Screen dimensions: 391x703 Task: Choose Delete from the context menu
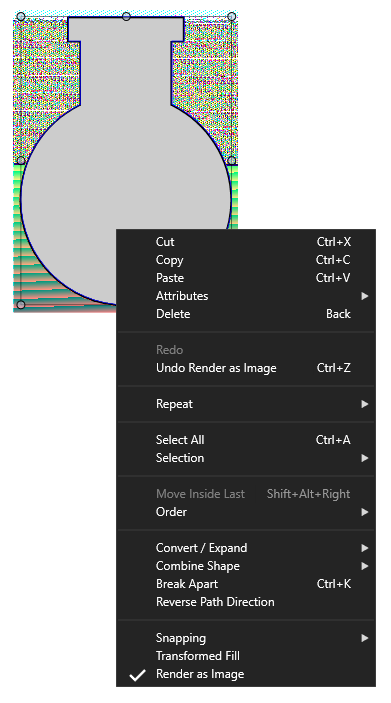pyautogui.click(x=246, y=314)
